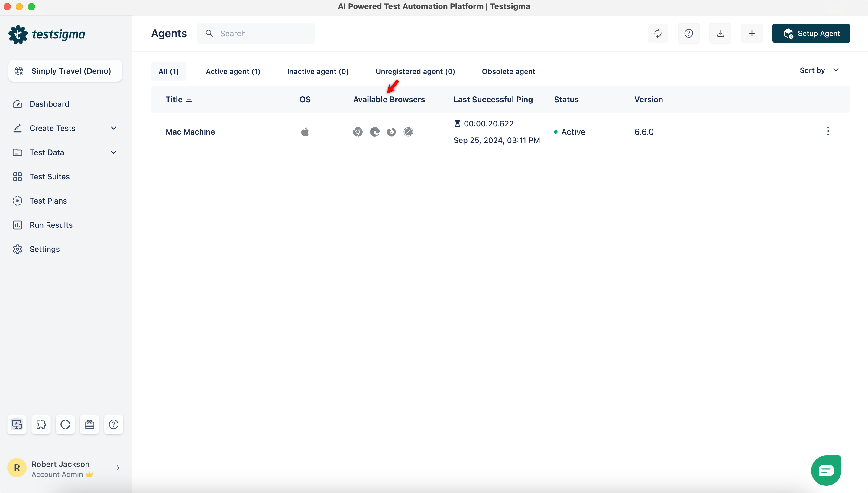
Task: Click the Test Data folder icon
Action: click(18, 152)
